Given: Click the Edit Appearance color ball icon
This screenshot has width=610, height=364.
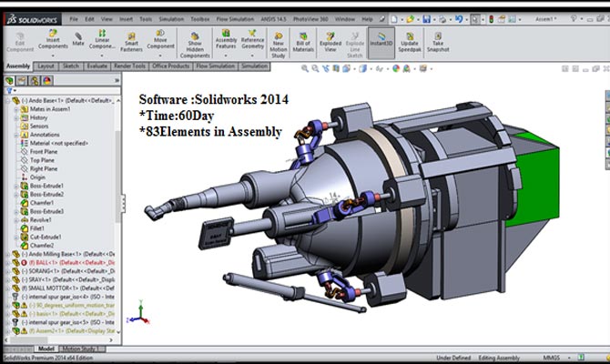Looking at the screenshot, I should point(396,69).
